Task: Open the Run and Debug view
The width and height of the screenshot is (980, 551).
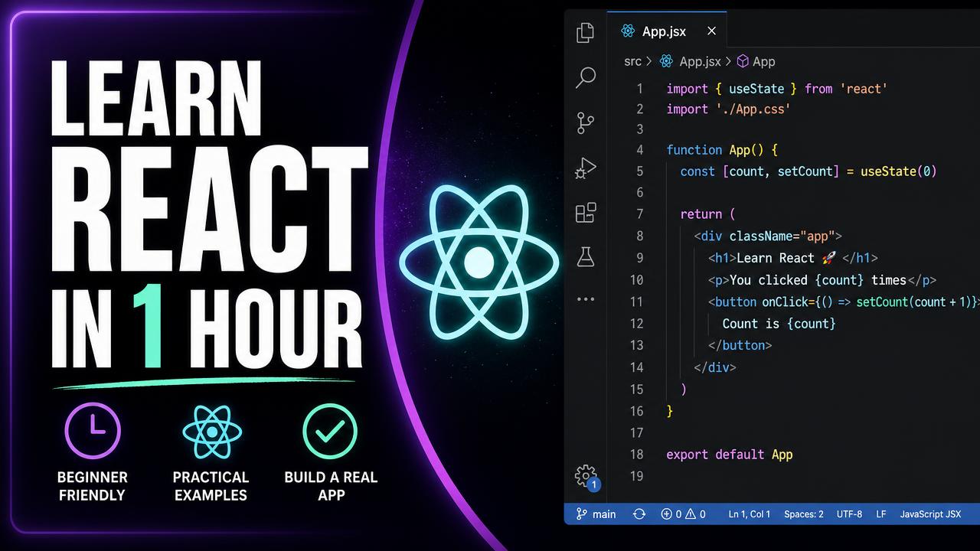Action: (586, 168)
